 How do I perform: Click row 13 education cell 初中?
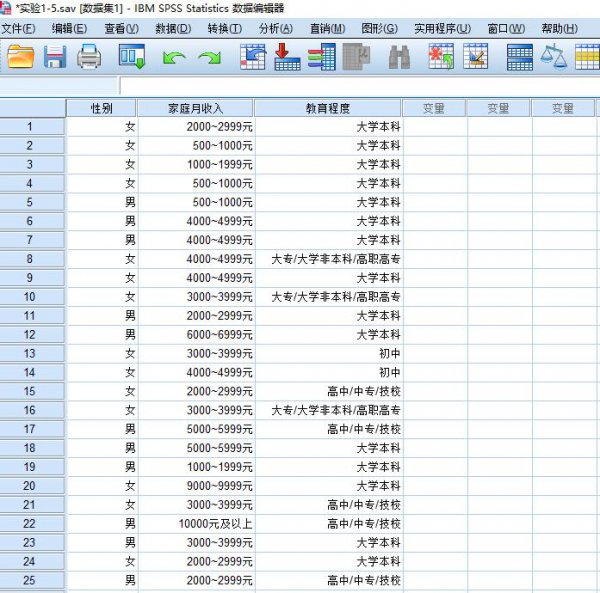point(329,354)
